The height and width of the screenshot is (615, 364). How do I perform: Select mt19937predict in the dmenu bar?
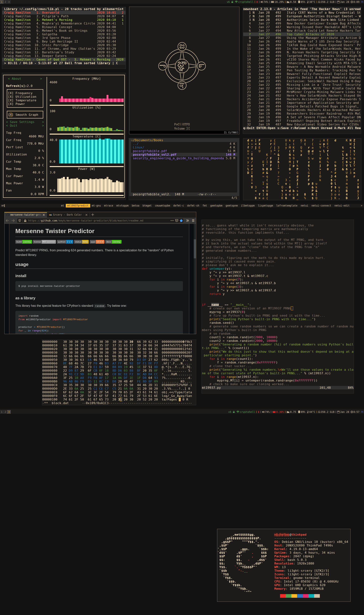[78, 206]
